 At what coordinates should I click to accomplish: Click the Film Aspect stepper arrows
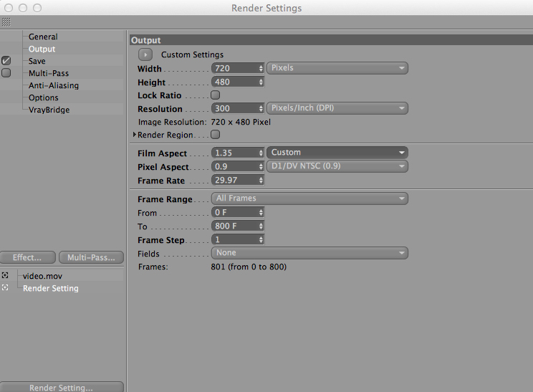pyautogui.click(x=261, y=153)
